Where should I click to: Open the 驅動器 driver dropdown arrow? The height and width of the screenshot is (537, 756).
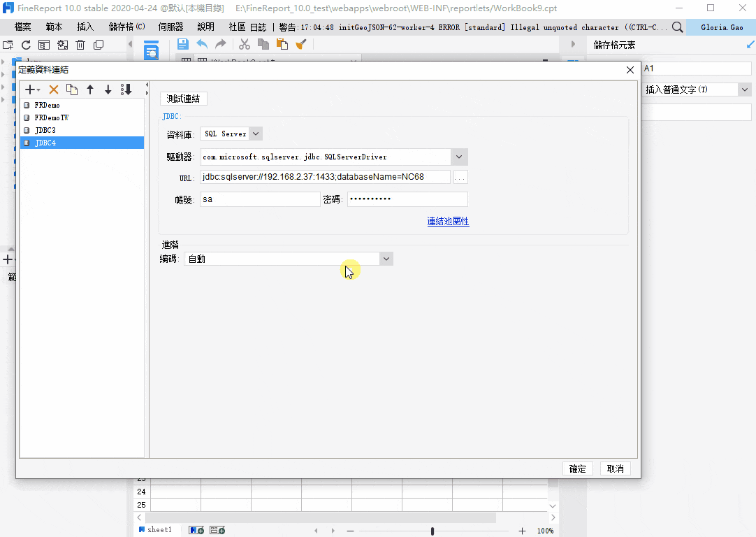click(x=459, y=157)
